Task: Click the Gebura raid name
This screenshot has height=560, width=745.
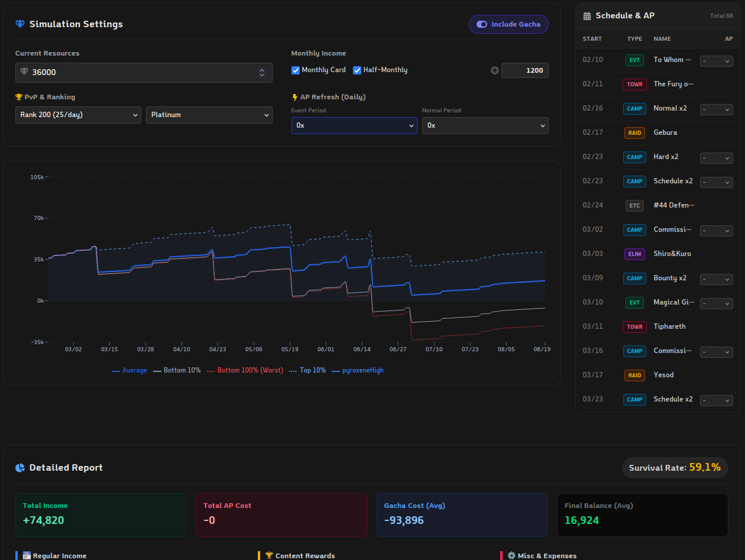Action: coord(665,133)
